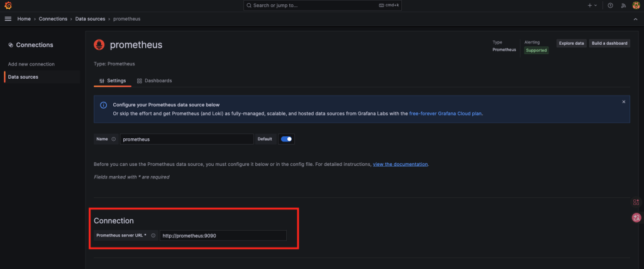This screenshot has width=644, height=269.
Task: Click the Name input field
Action: pyautogui.click(x=186, y=140)
